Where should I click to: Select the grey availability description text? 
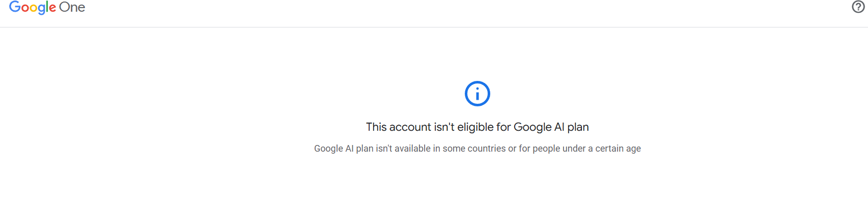coord(478,149)
